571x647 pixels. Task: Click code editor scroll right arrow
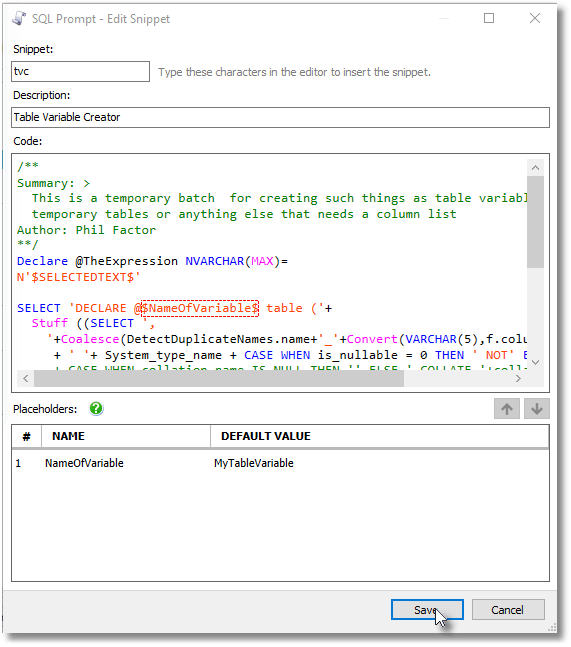click(519, 378)
